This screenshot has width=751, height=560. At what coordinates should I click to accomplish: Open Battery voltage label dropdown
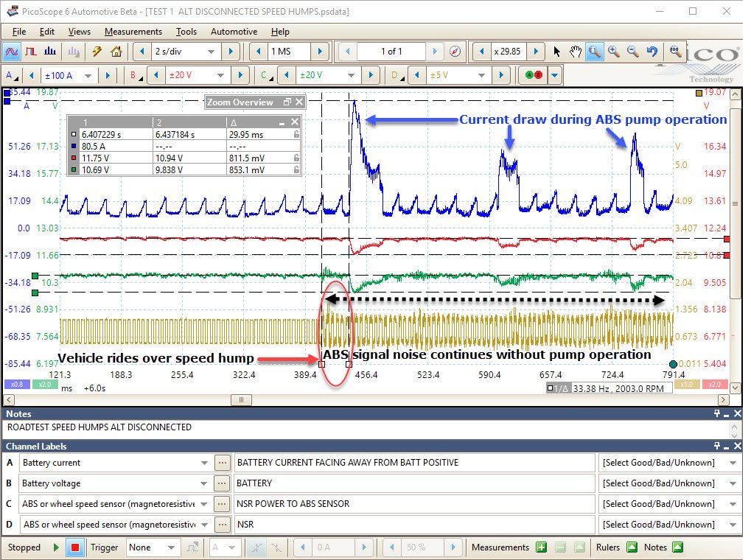coord(204,483)
